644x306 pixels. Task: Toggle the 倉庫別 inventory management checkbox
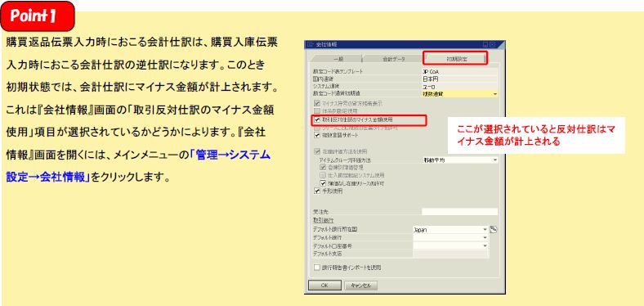click(323, 168)
